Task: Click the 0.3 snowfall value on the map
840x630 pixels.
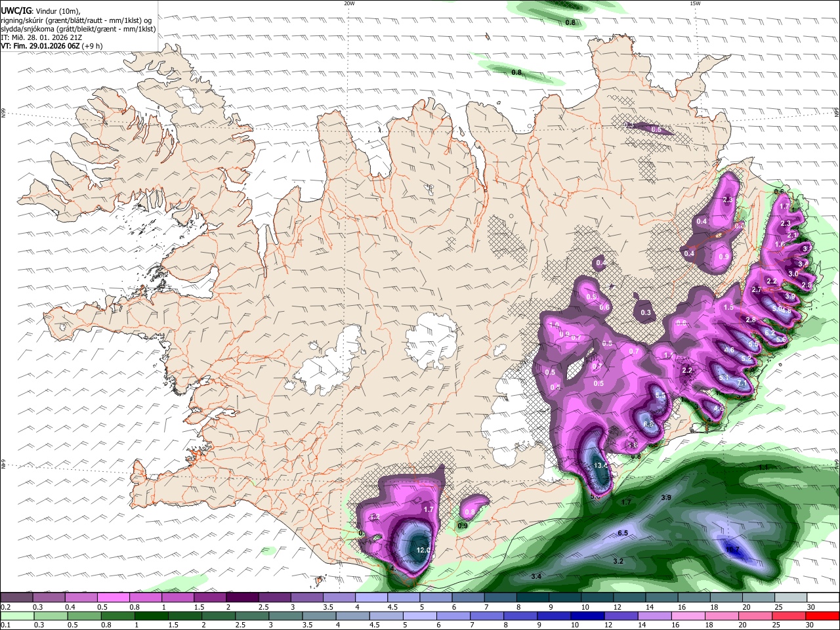Action: [646, 312]
